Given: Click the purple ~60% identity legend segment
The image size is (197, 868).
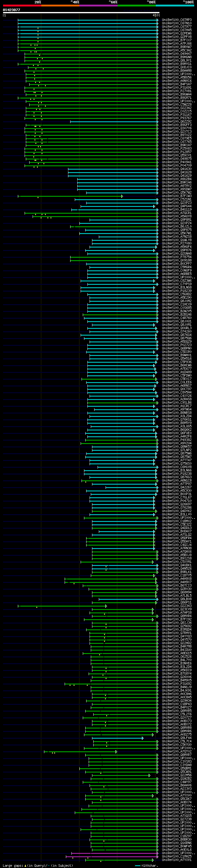Looking at the screenshot, I should tap(98, 6).
